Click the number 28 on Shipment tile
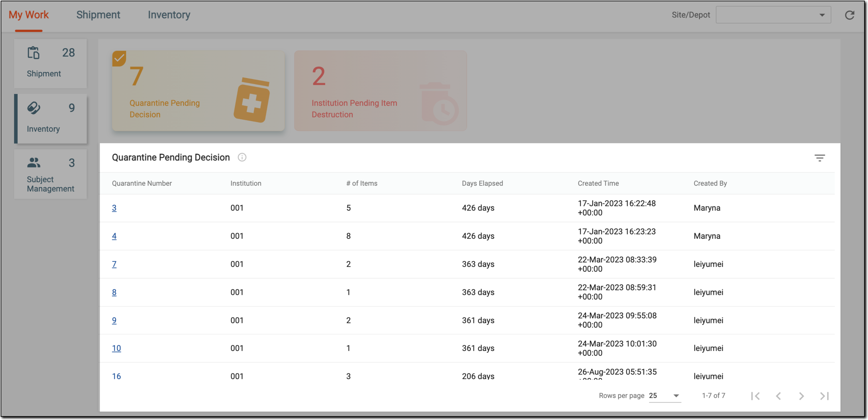The width and height of the screenshot is (868, 420). click(x=68, y=53)
